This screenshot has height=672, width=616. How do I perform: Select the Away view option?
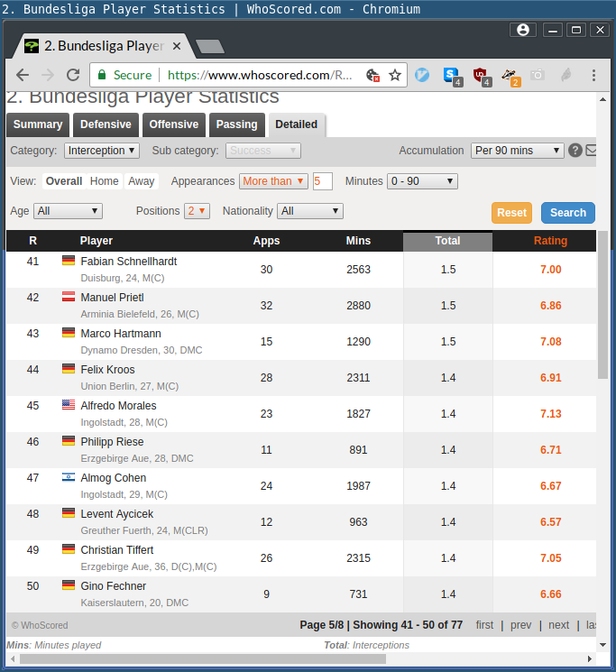[x=142, y=181]
